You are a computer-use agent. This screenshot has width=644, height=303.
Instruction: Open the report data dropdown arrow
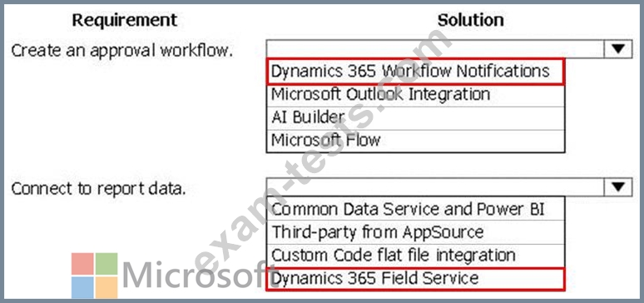click(x=617, y=186)
